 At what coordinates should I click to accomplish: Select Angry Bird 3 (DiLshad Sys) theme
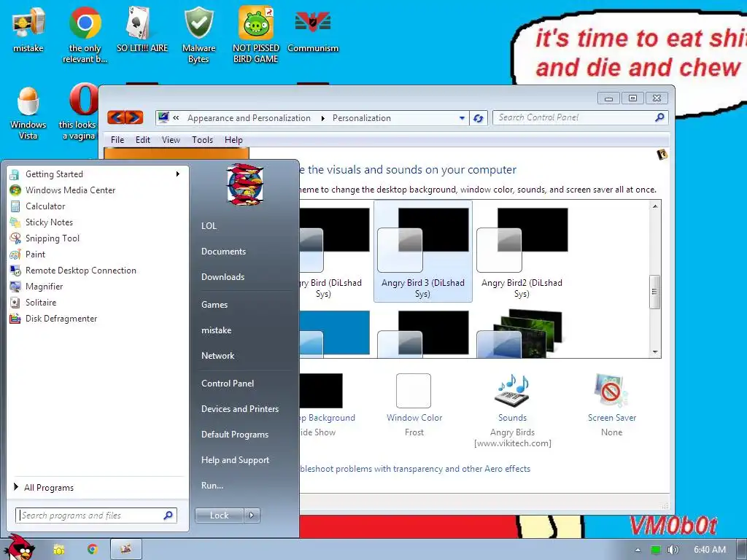(x=423, y=252)
